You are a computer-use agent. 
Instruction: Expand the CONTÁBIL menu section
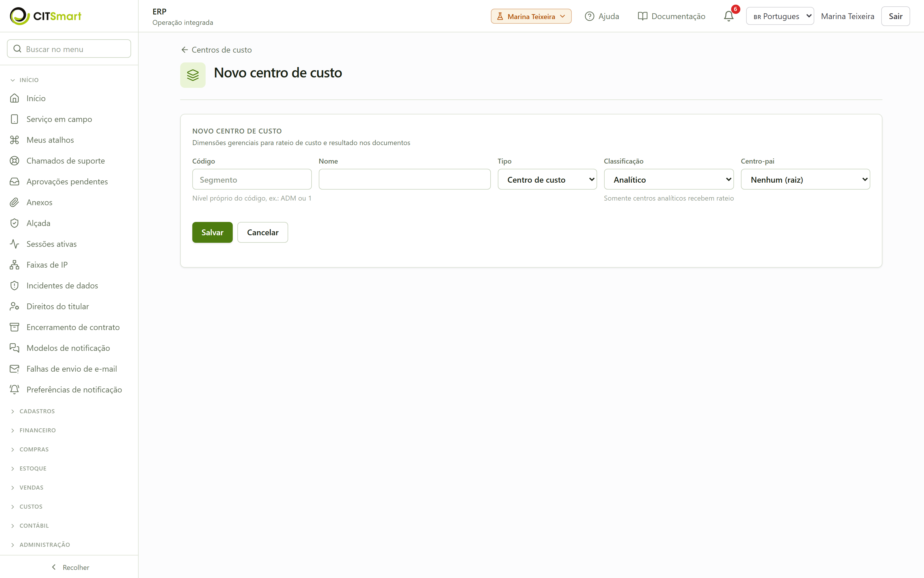coord(30,526)
